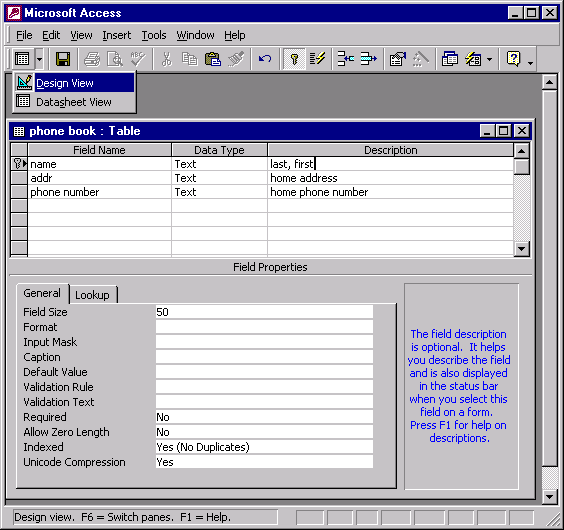This screenshot has height=530, width=564.
Task: Select the row selector of the addr field
Action: pos(19,178)
